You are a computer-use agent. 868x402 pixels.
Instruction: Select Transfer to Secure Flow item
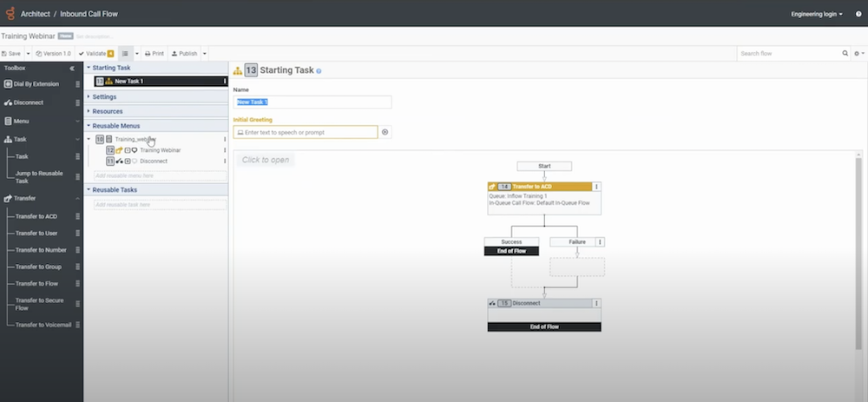tap(39, 304)
